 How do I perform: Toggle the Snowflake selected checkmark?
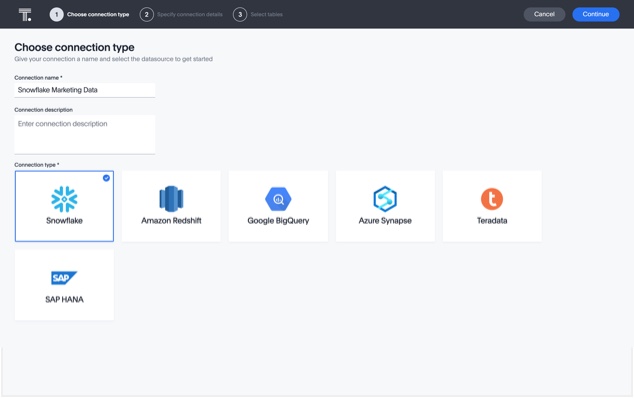coord(106,178)
